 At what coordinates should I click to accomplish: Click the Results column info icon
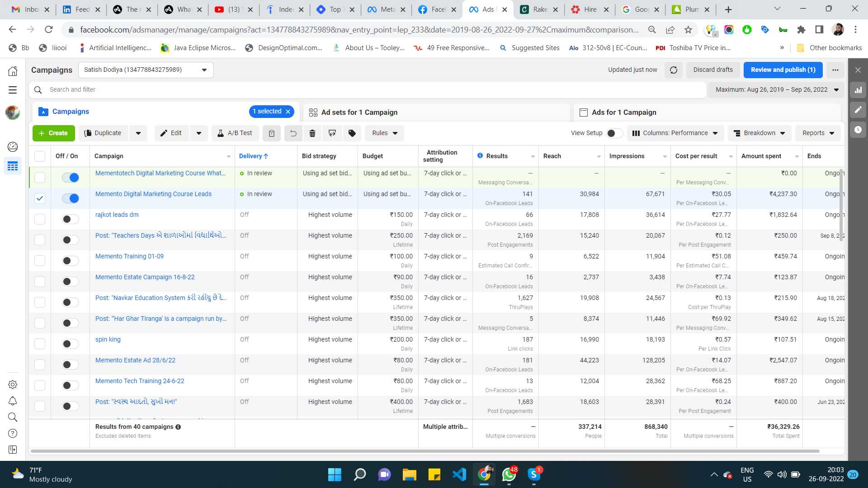click(480, 155)
